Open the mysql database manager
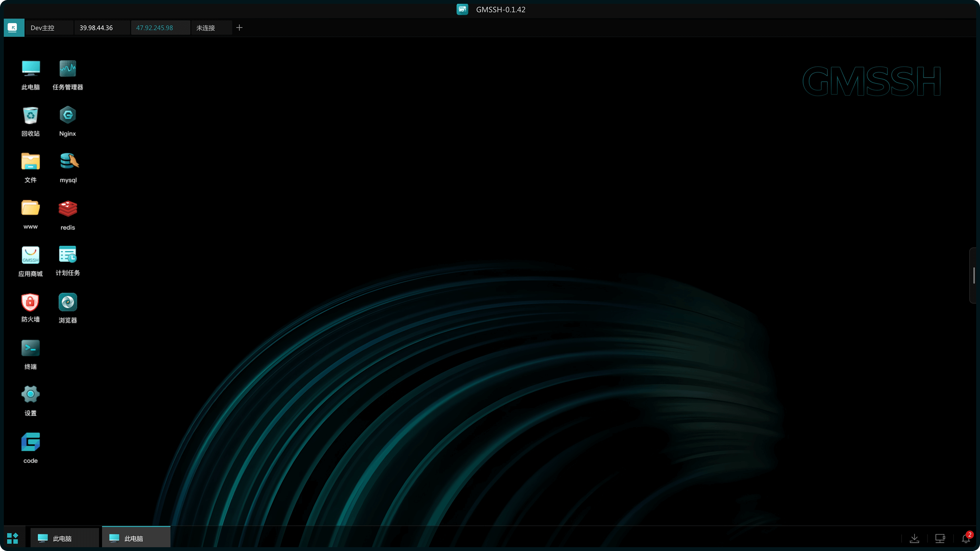Screen dimensions: 980x551 [68, 162]
